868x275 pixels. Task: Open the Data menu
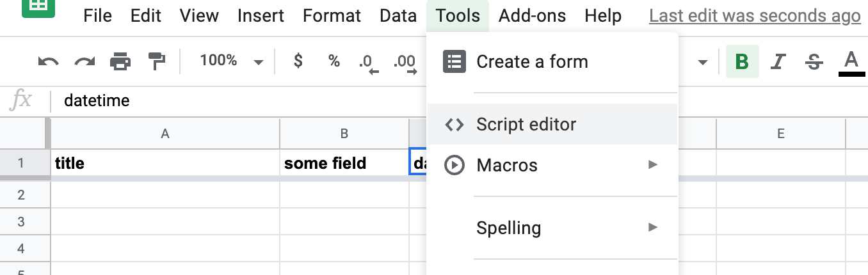click(x=398, y=15)
